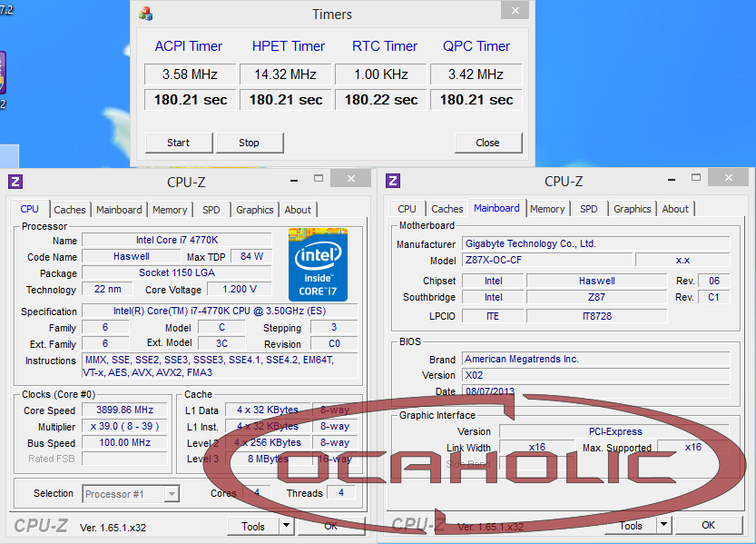
Task: Switch to SPD tab in right CPU-Z window
Action: [x=589, y=209]
